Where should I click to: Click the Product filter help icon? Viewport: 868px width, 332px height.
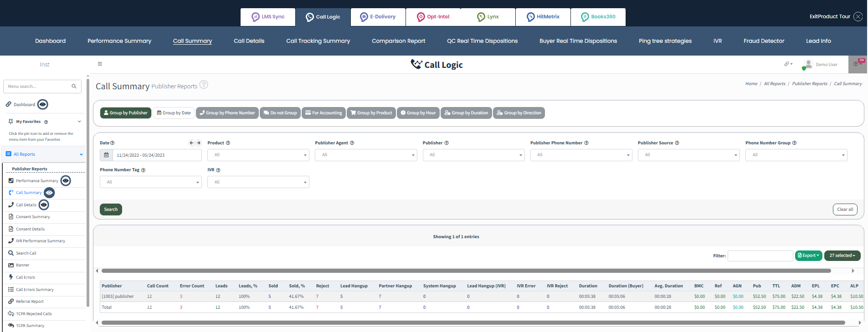coord(228,143)
